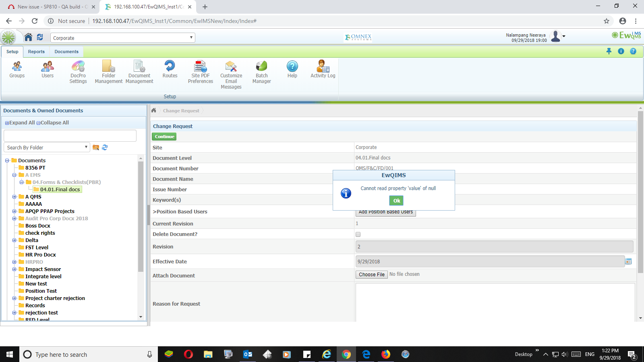Open Document Management
The height and width of the screenshot is (362, 644).
tap(139, 72)
